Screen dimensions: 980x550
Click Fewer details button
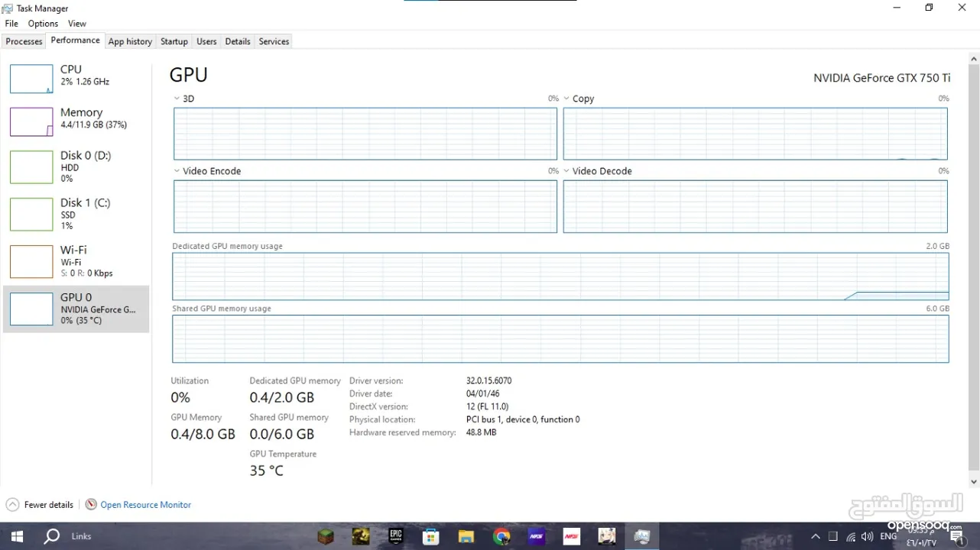pos(41,505)
